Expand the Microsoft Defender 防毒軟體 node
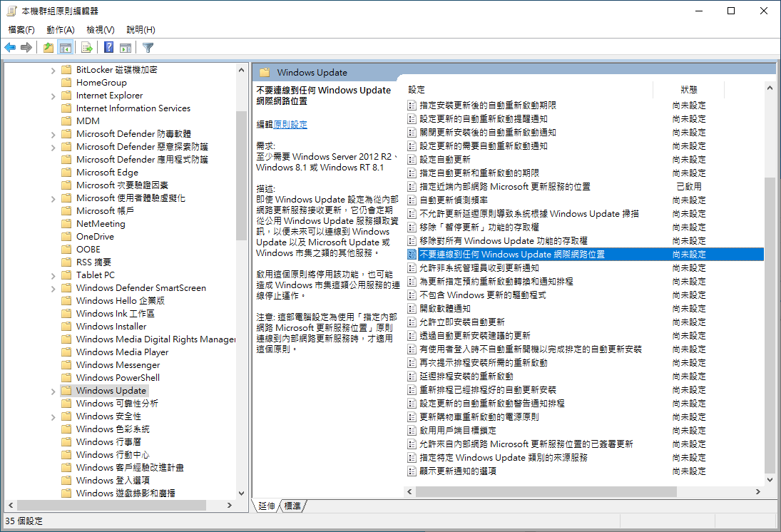This screenshot has height=532, width=781. click(53, 135)
